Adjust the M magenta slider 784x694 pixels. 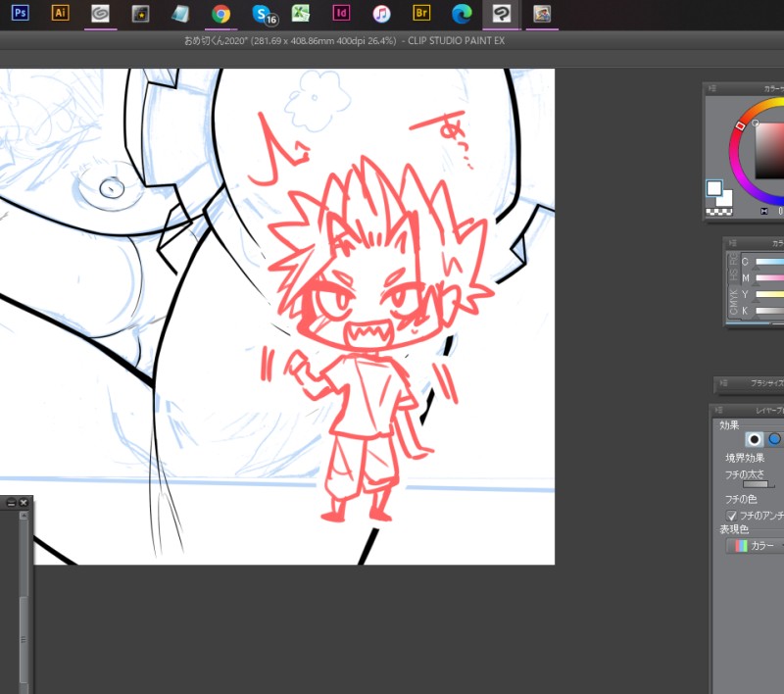pos(769,278)
